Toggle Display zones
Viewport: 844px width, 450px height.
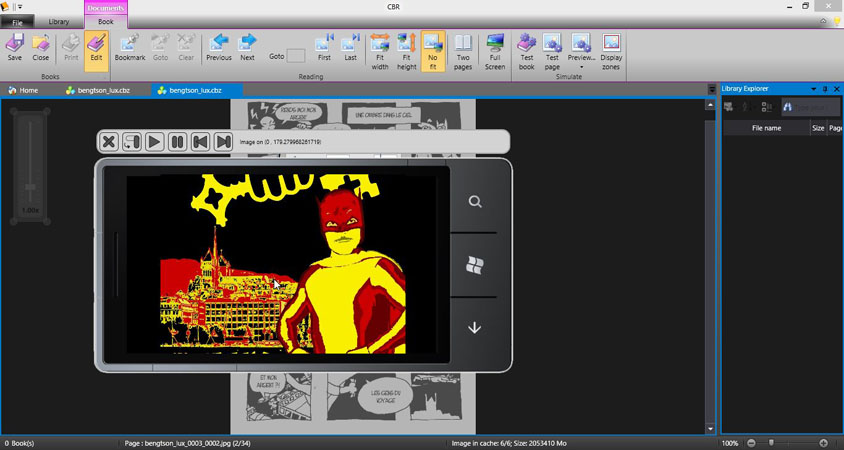click(x=611, y=52)
